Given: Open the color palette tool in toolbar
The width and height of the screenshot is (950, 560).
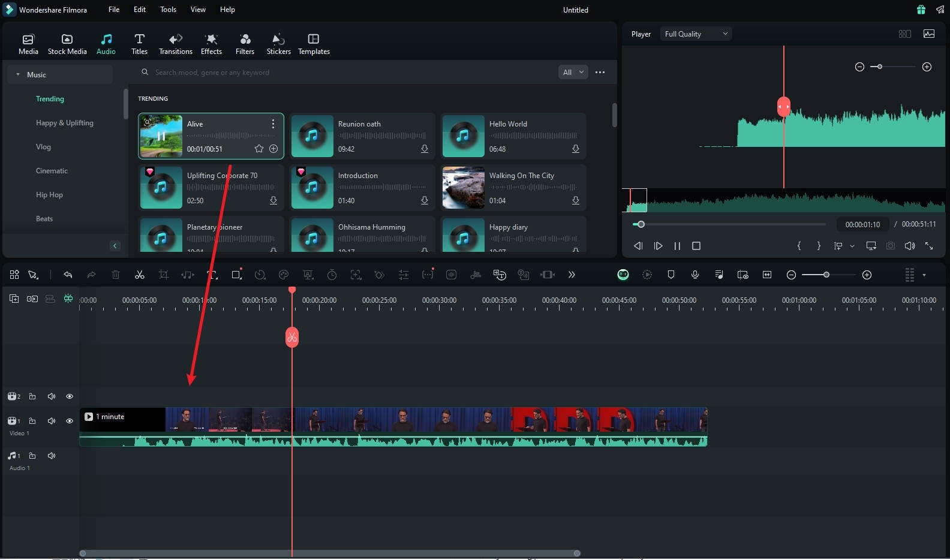Looking at the screenshot, I should pyautogui.click(x=284, y=275).
